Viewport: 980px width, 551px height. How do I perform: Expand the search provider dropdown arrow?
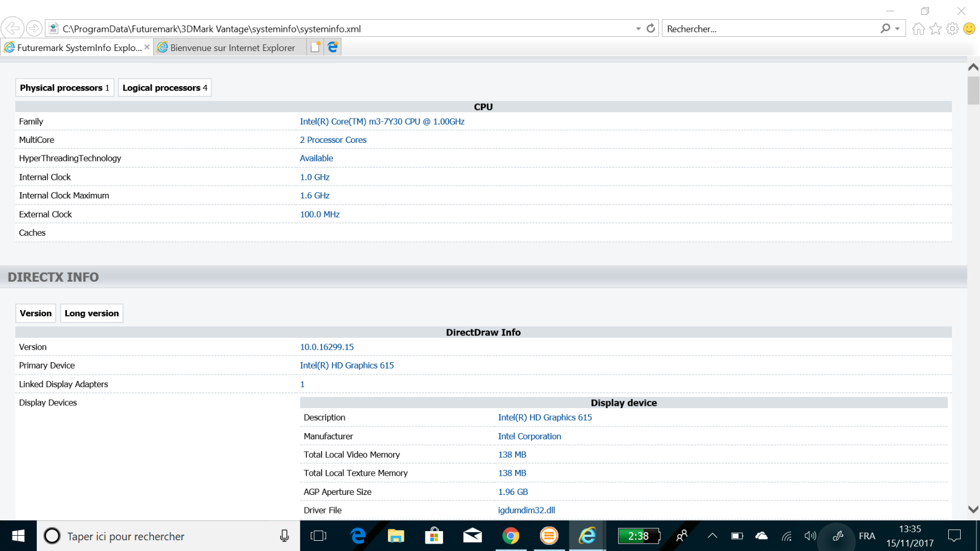tap(897, 29)
